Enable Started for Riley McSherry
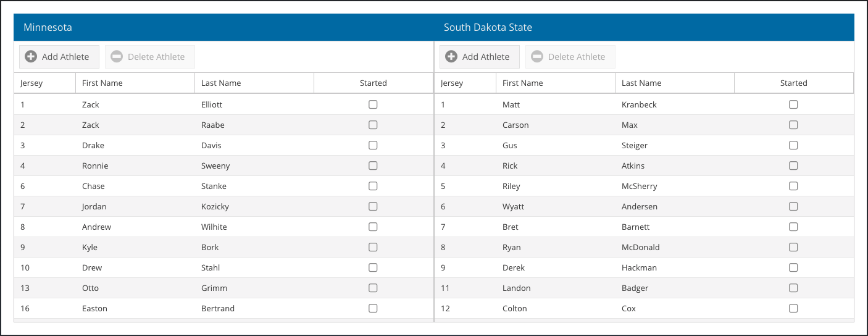 [793, 186]
